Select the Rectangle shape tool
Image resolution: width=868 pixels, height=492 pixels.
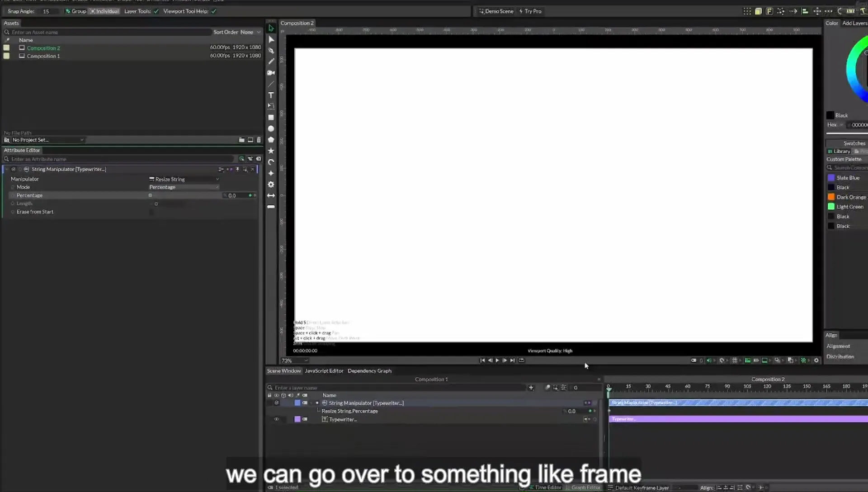tap(271, 118)
